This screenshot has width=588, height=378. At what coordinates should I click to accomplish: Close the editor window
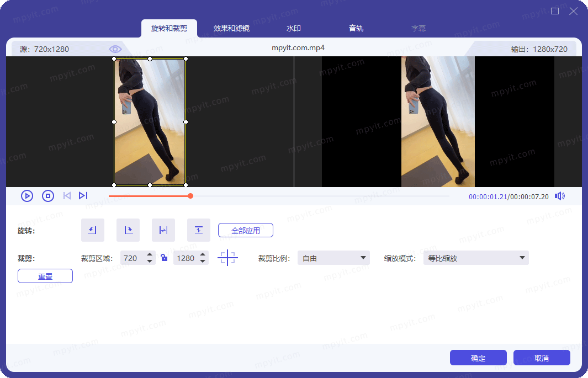tap(574, 11)
